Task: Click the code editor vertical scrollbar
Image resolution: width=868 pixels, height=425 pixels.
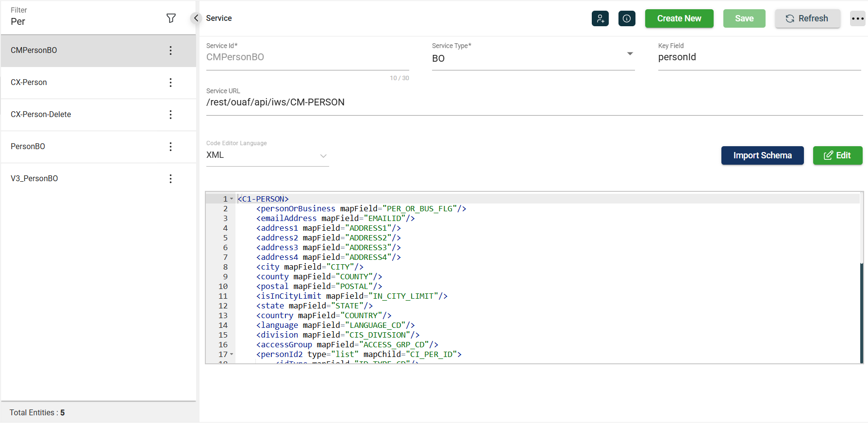Action: [861, 311]
